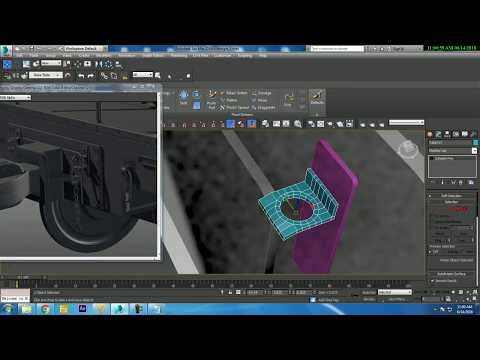The image size is (480, 360).
Task: Expand the Soft Selection rollout
Action: (452, 196)
